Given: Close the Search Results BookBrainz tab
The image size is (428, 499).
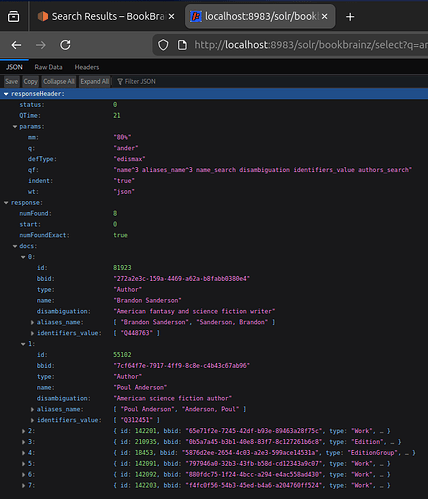Looking at the screenshot, I should [x=171, y=16].
